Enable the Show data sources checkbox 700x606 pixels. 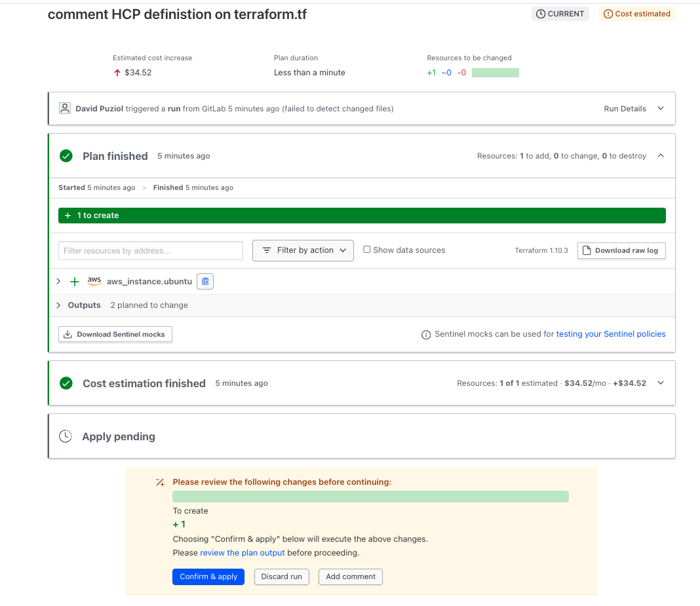367,250
